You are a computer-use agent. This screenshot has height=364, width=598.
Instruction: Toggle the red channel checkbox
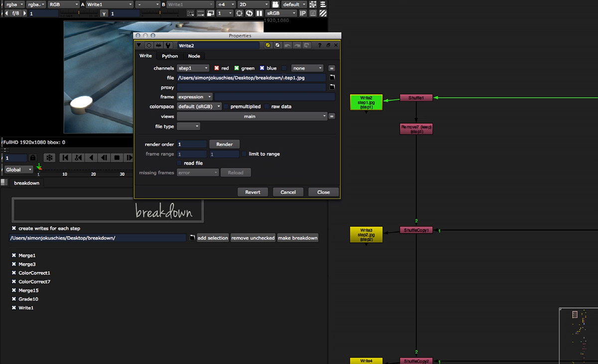(x=217, y=68)
